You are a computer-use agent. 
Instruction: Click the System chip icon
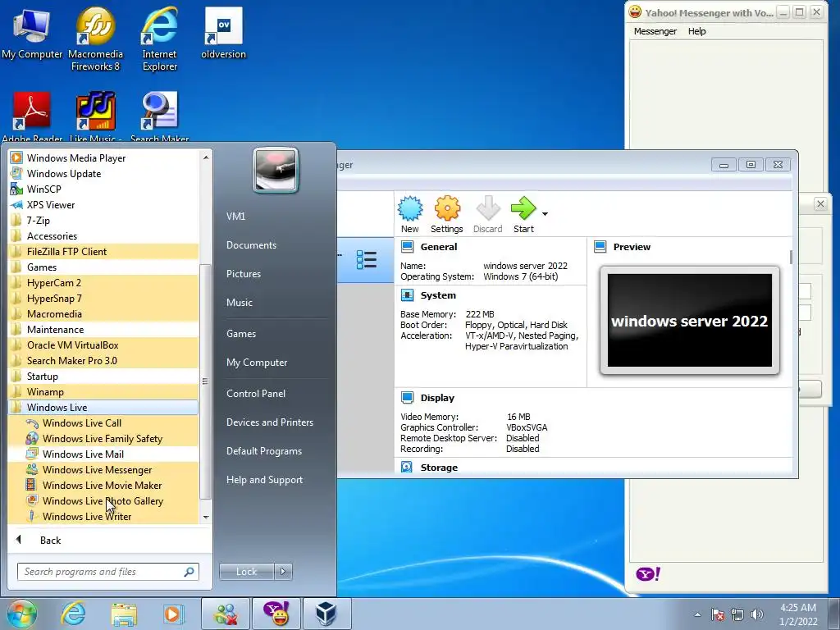point(407,295)
